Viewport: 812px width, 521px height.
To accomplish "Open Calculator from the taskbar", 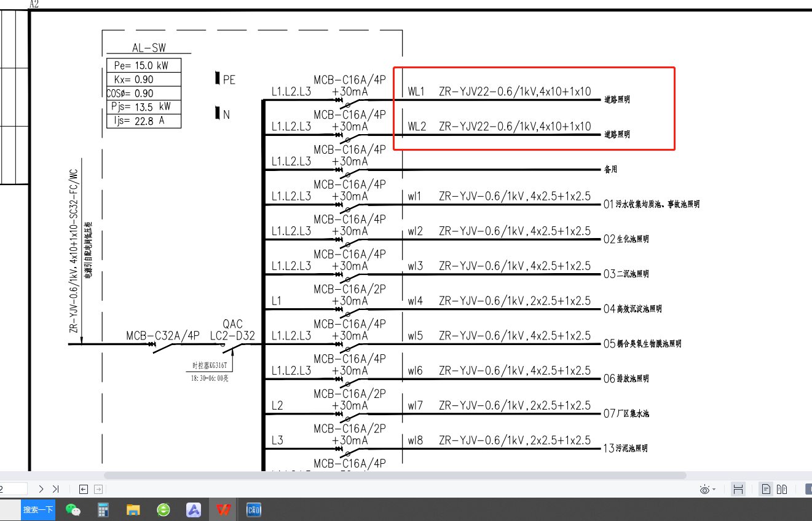I will 103,510.
